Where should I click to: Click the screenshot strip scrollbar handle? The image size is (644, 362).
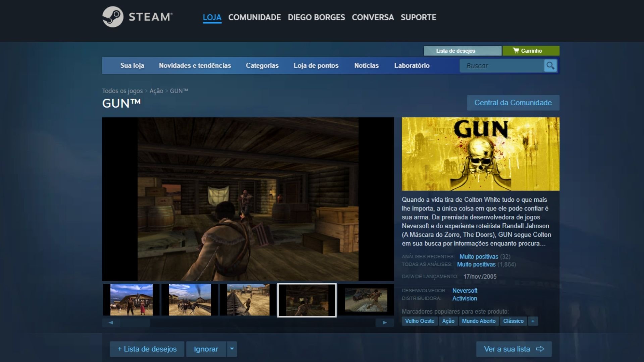136,322
